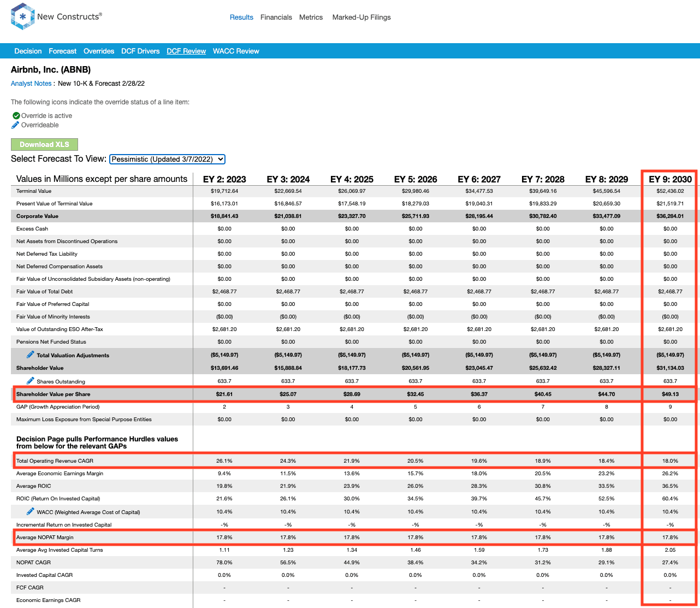This screenshot has height=608, width=700.
Task: Click the 60.4% ROIC value for 2030
Action: click(670, 499)
